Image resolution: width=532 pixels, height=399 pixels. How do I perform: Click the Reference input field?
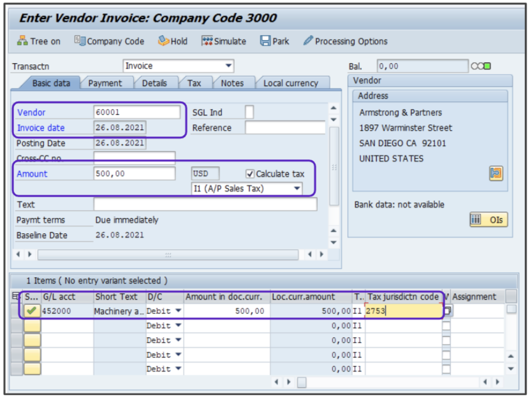point(284,127)
